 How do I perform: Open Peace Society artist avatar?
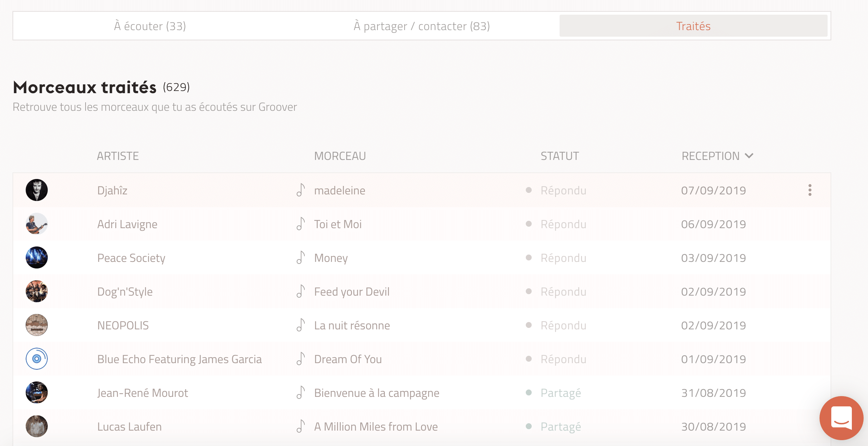pyautogui.click(x=37, y=257)
